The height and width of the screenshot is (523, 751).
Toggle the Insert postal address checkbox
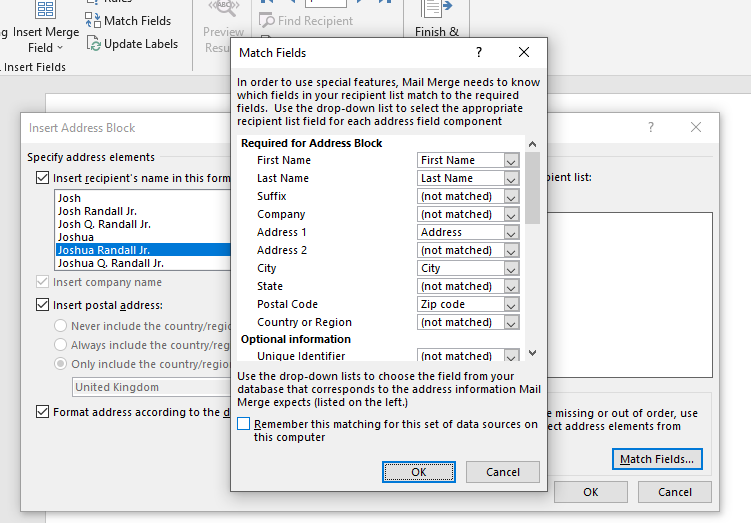pyautogui.click(x=42, y=305)
